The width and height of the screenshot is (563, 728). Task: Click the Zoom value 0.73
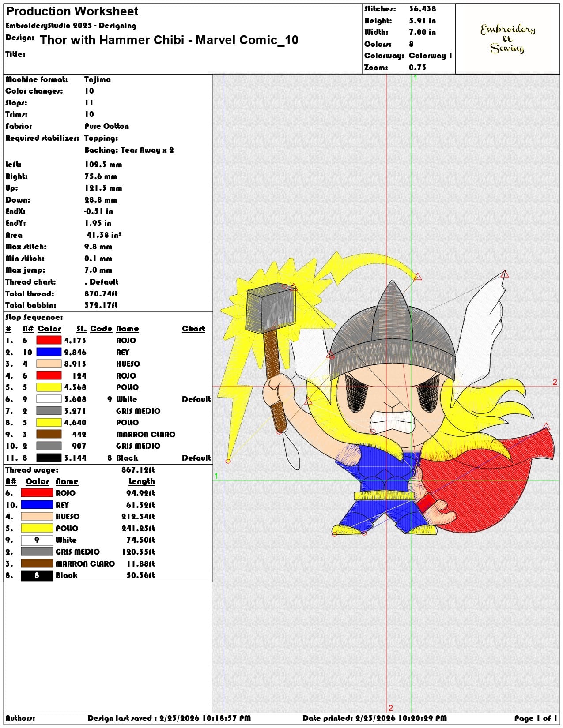(x=417, y=68)
